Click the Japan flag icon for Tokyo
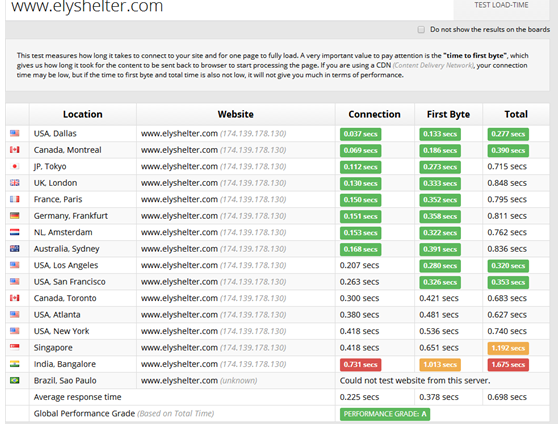The width and height of the screenshot is (559, 424). pos(15,166)
